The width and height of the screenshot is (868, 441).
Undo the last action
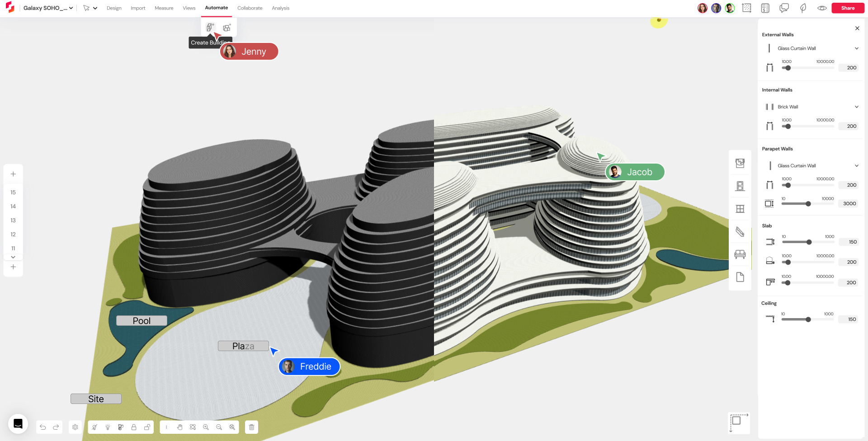pos(43,427)
